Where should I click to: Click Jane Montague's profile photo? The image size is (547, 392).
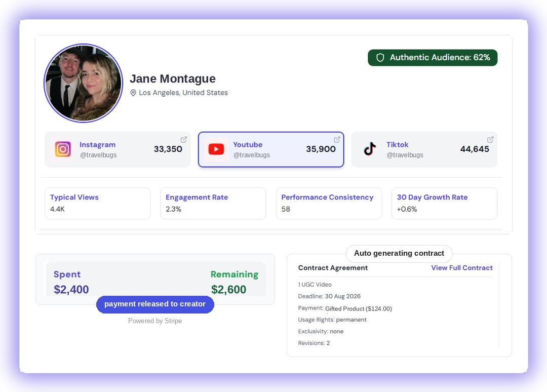(x=84, y=83)
